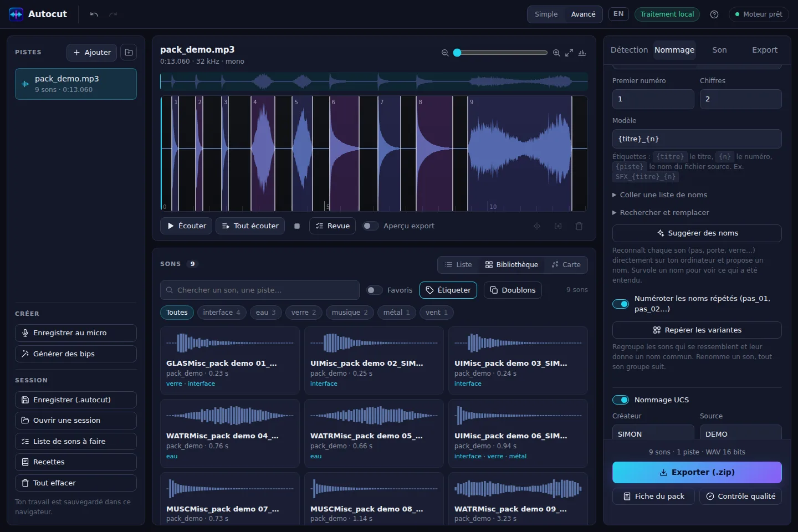Click the import folder icon next to Ajouter
This screenshot has width=798, height=532.
[129, 52]
